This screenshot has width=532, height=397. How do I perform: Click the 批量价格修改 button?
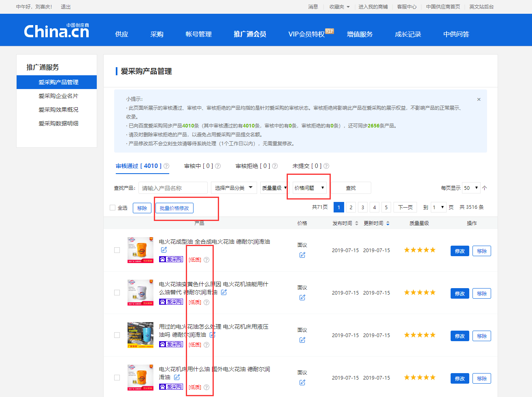tap(174, 208)
